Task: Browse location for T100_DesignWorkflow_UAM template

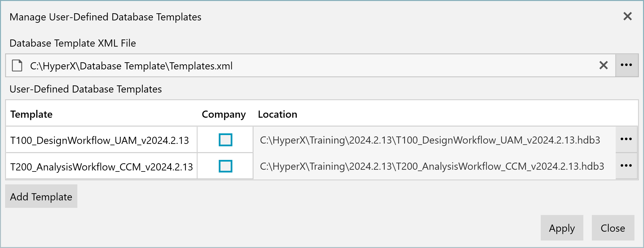Action: [626, 139]
